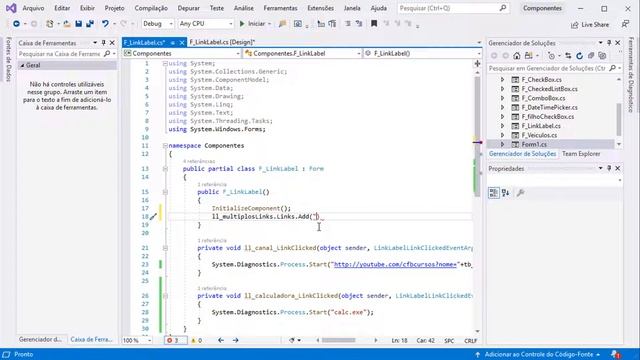Open the Arquivo menu
Viewport: 640px width, 360px height.
click(33, 8)
